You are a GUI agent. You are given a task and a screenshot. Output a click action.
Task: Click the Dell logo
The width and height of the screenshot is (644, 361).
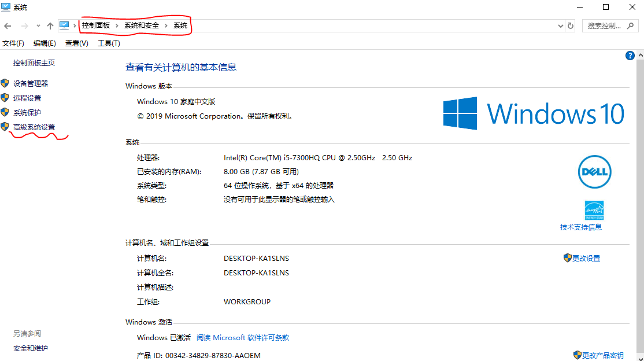[594, 172]
